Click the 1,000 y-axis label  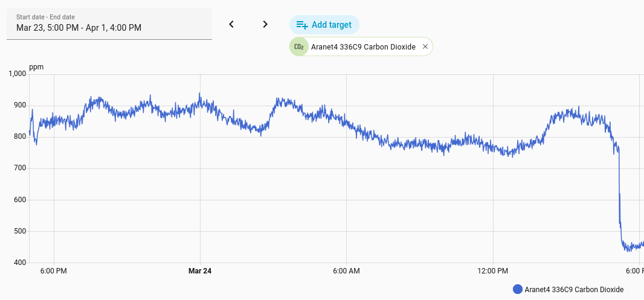tap(16, 74)
